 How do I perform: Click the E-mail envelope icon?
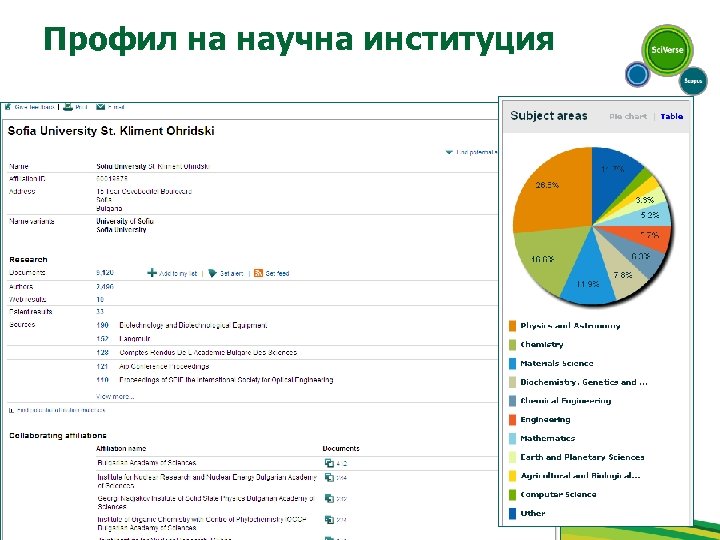pyautogui.click(x=101, y=107)
